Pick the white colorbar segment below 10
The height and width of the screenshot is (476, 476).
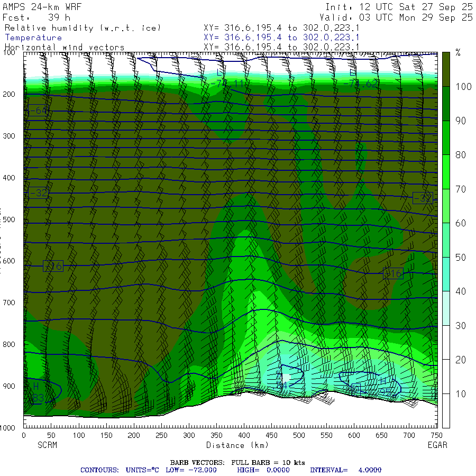tap(446, 410)
